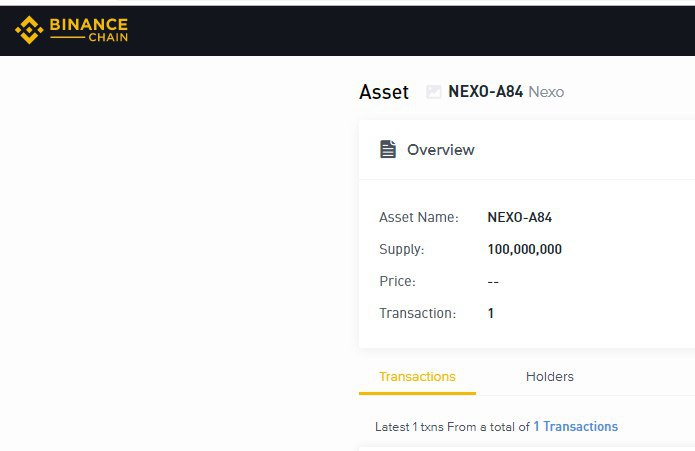Click the BINANCE CHAIN wordmark text
This screenshot has height=451, width=695.
[89, 30]
